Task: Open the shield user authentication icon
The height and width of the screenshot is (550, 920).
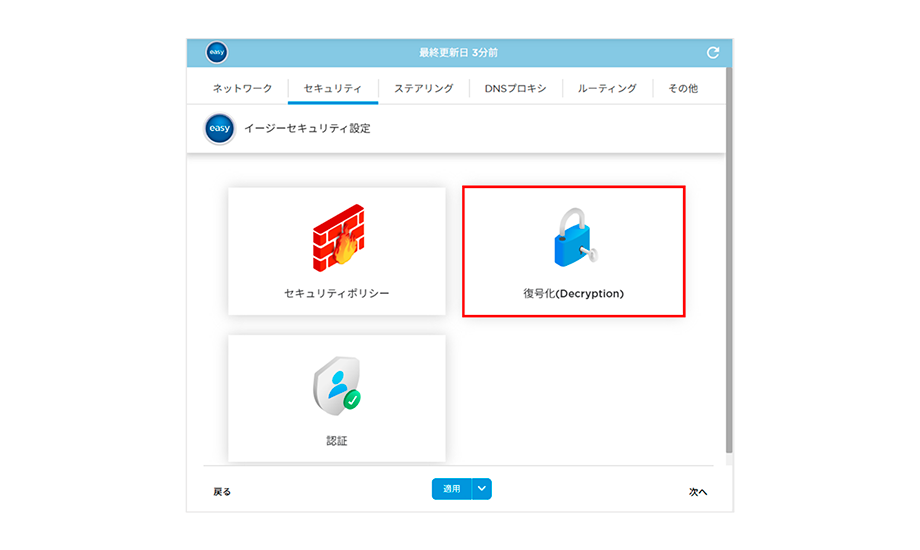Action: 336,386
